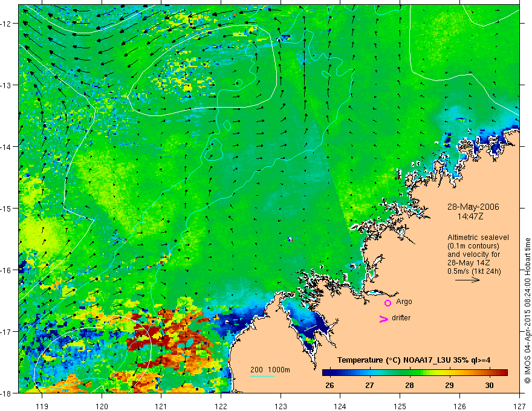This screenshot has width=532, height=411.
Task: Click the latitude axis label -17
Action: 7,331
